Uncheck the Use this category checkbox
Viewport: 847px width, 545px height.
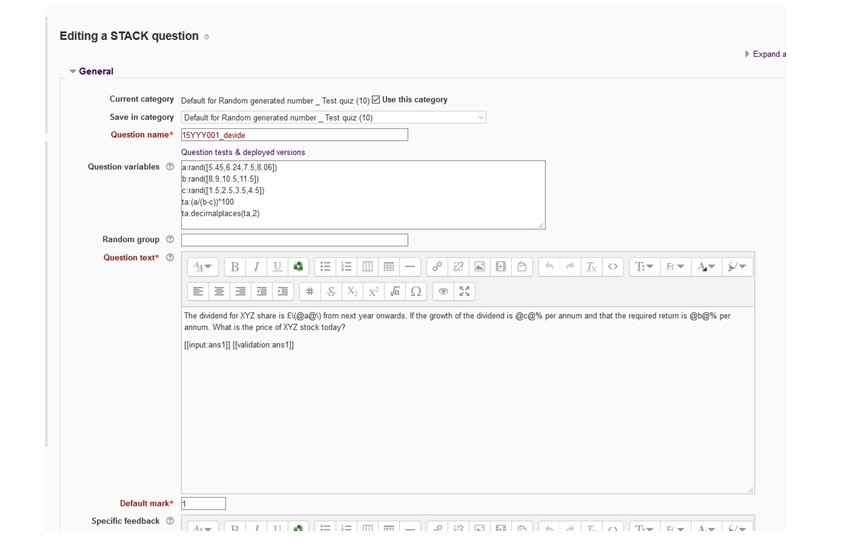[376, 100]
